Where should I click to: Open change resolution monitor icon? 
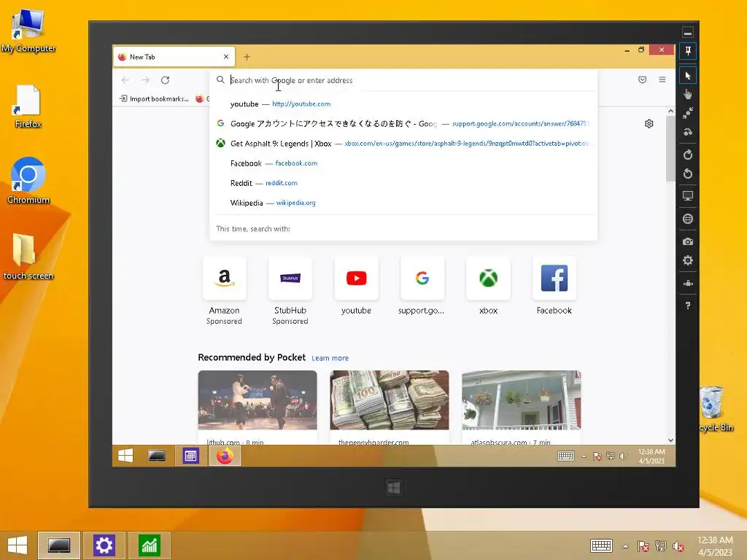(x=687, y=195)
